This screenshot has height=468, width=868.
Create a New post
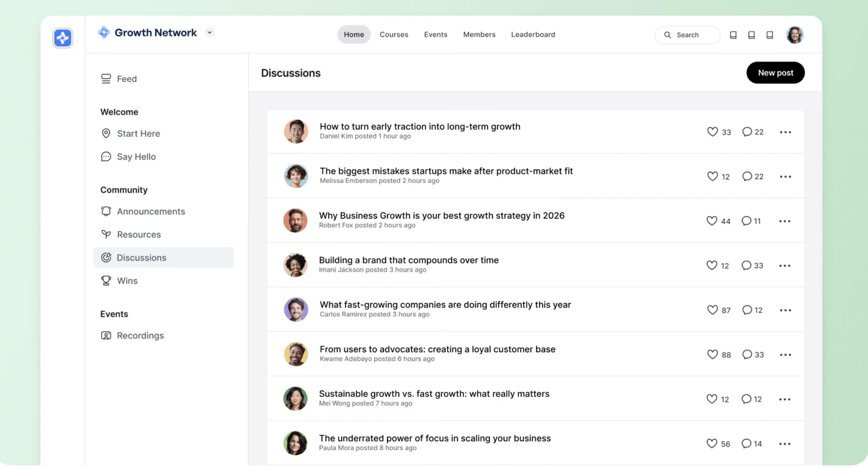(x=775, y=73)
